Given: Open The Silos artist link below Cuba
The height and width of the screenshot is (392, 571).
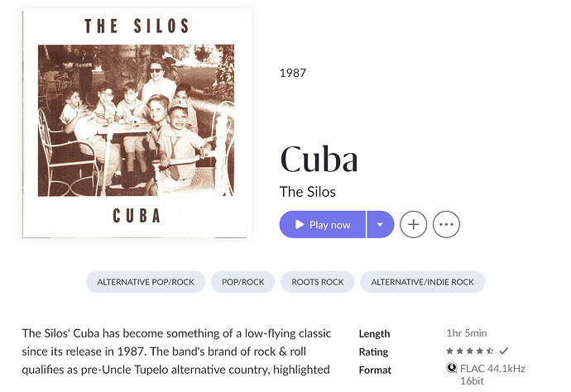Looking at the screenshot, I should pos(308,192).
